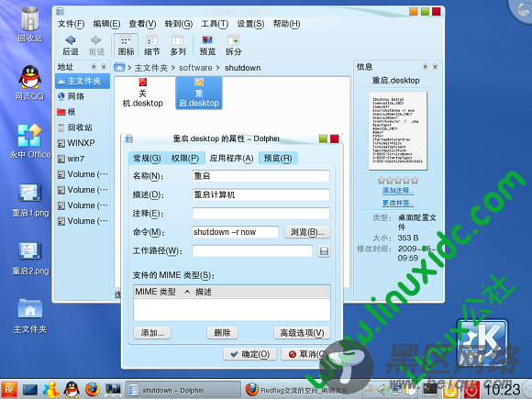Select the 重启2.png desktop file
532x399 pixels.
[30, 259]
